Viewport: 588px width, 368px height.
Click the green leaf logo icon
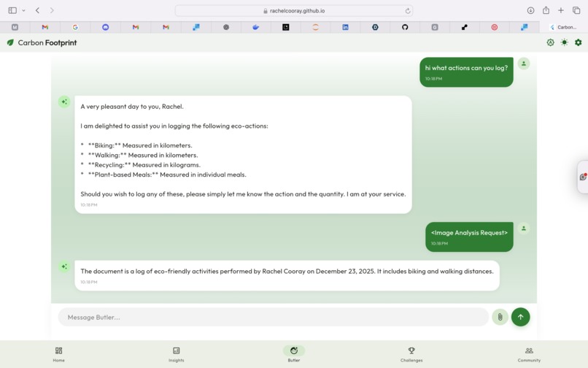[10, 43]
